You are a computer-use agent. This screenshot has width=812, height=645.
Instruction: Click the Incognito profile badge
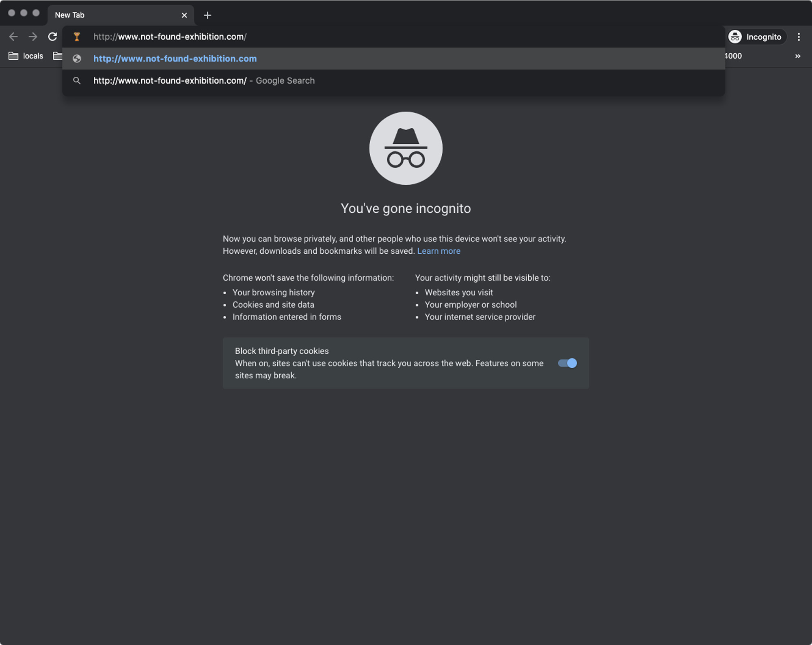coord(757,37)
